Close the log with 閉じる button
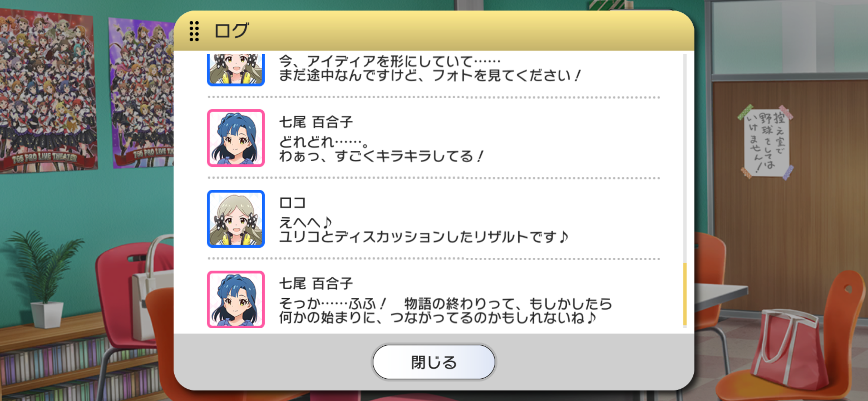868x401 pixels. pyautogui.click(x=434, y=362)
